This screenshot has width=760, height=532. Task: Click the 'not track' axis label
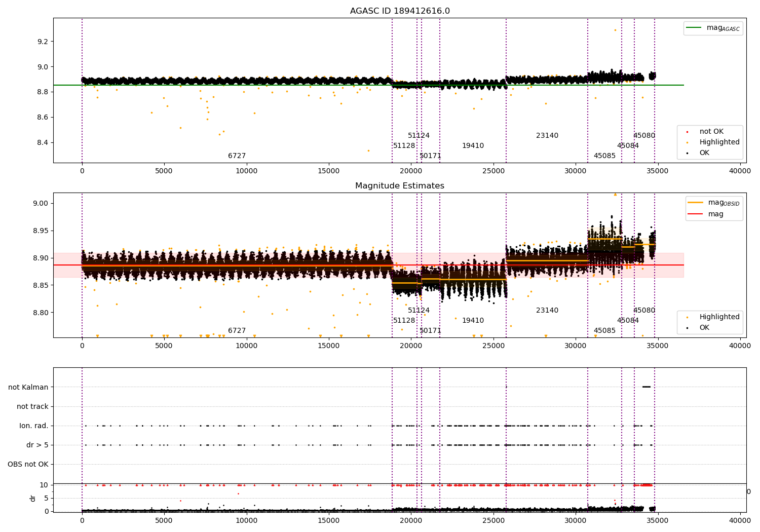[x=32, y=407]
